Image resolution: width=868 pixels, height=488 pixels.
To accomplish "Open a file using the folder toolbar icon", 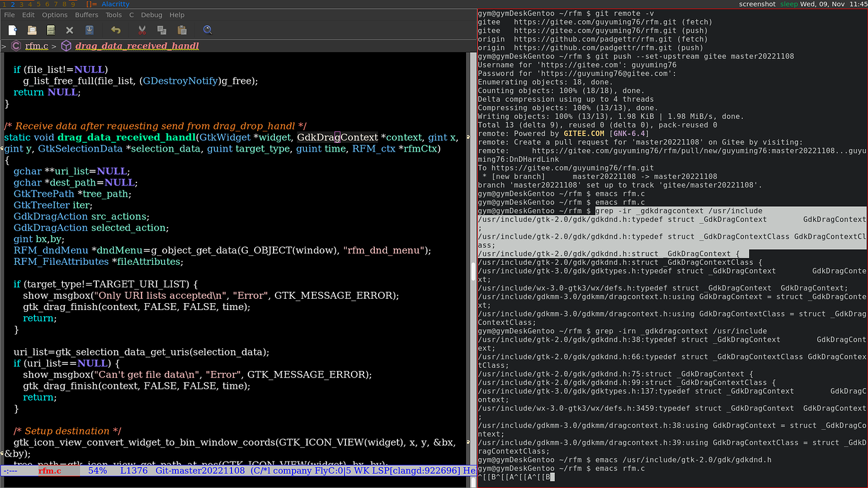I will click(x=32, y=30).
